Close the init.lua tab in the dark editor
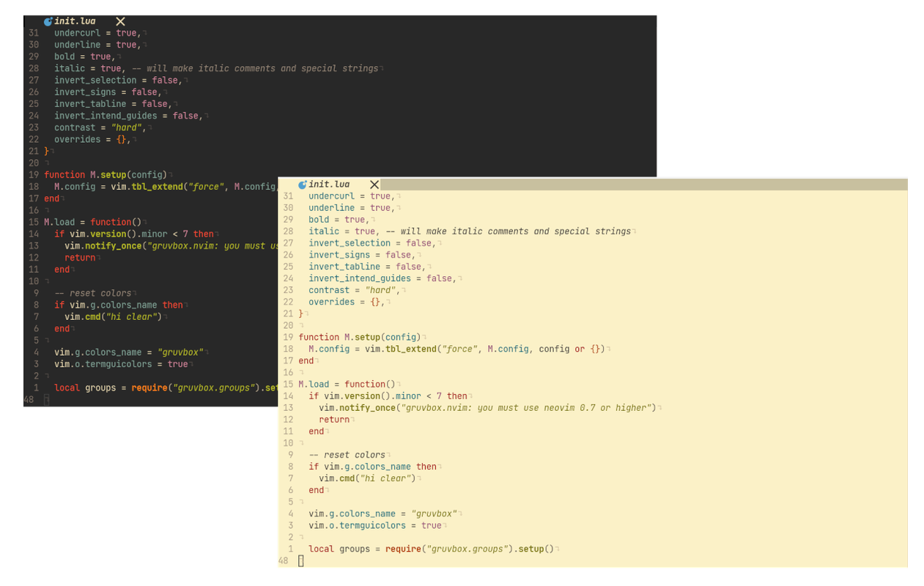 pos(119,21)
